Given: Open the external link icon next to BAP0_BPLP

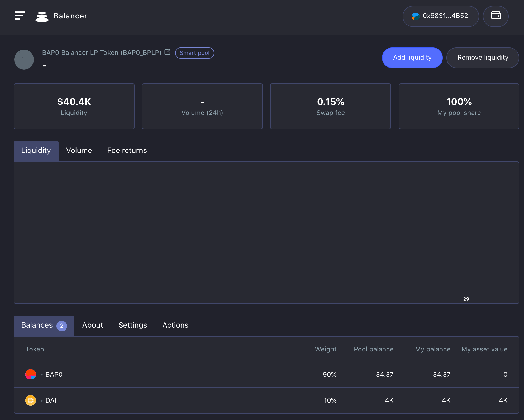Looking at the screenshot, I should pos(167,52).
